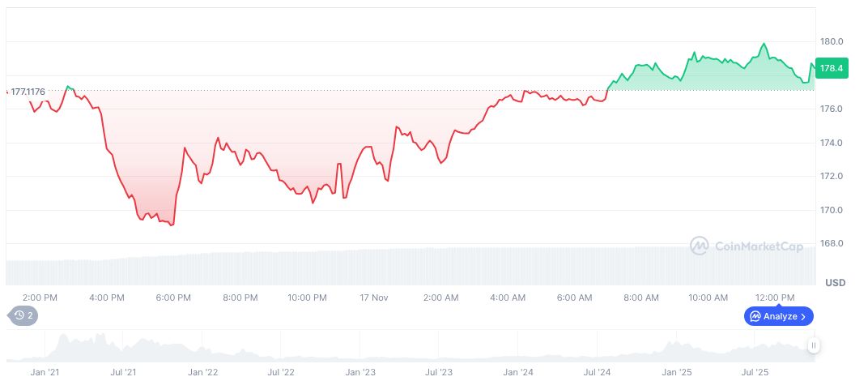Open the events badge showing 2
The width and height of the screenshot is (868, 381).
pyautogui.click(x=23, y=315)
